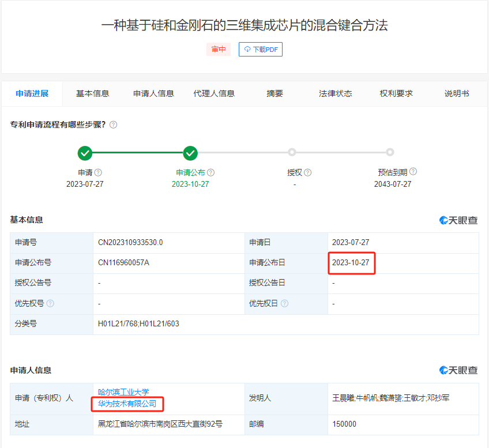This screenshot has height=448, width=489.
Task: Click help icon beside 优先权日 field
Action: pyautogui.click(x=284, y=304)
